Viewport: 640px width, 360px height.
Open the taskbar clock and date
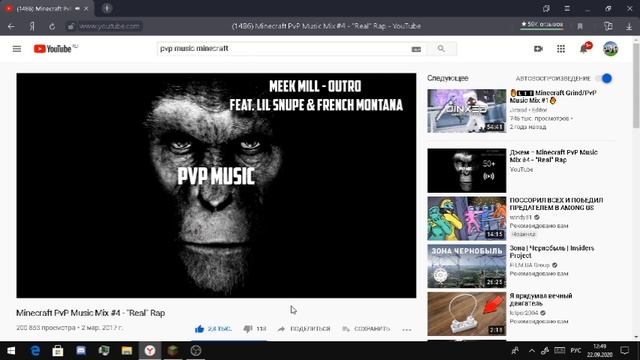click(x=600, y=351)
